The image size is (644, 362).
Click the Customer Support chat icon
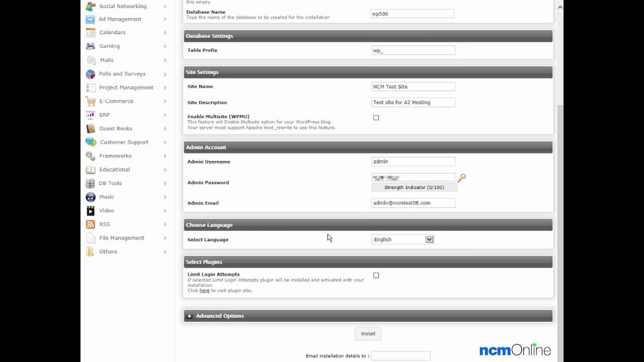[x=91, y=142]
